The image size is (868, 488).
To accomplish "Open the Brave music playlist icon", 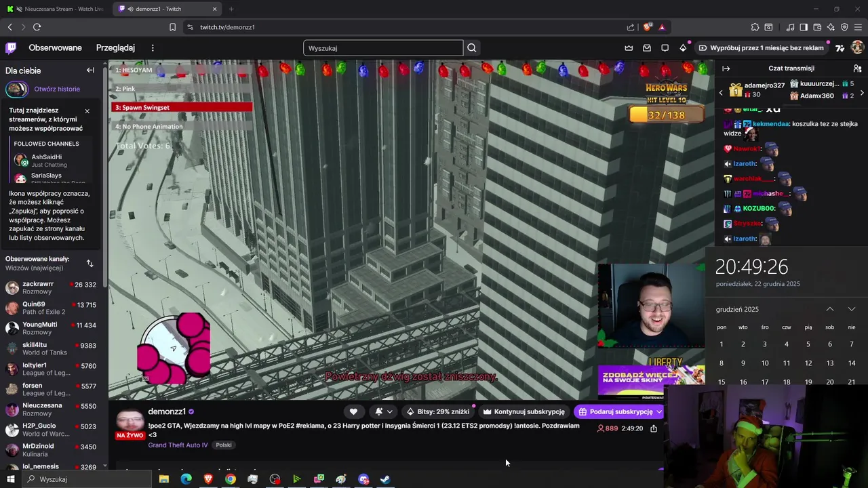I will (x=790, y=27).
